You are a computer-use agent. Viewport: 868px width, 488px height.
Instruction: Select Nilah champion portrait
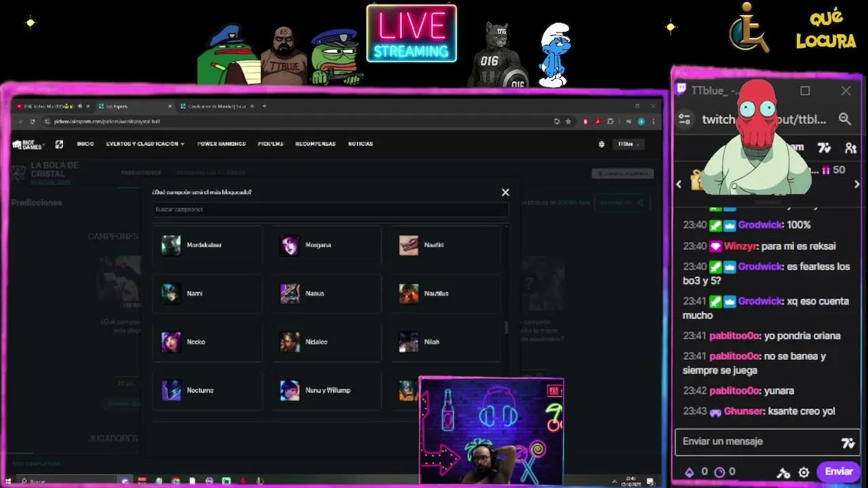point(408,342)
